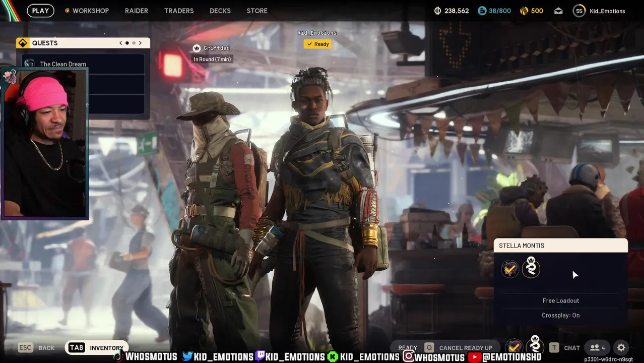The width and height of the screenshot is (644, 363).
Task: Click the Q key cancel icon
Action: coord(429,348)
